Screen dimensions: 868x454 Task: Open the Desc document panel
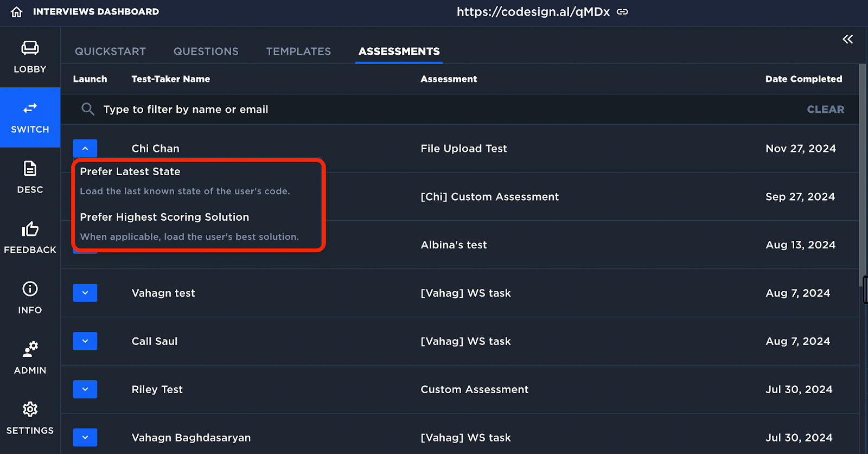pos(30,177)
